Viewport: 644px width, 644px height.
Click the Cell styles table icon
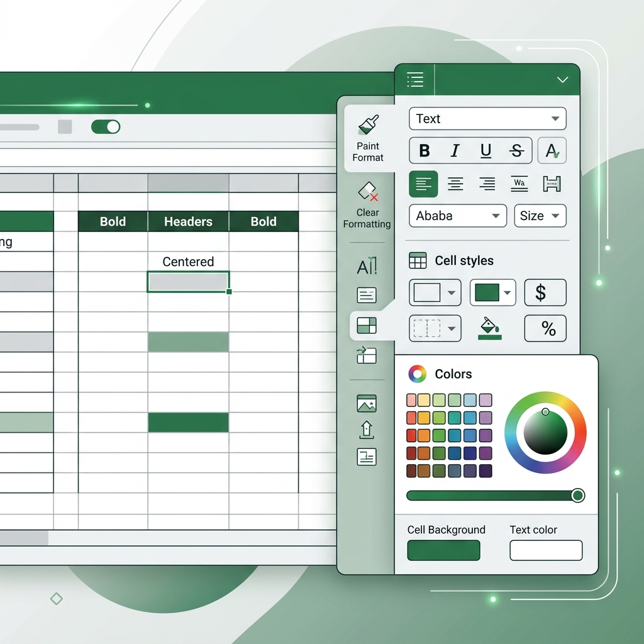(x=418, y=260)
